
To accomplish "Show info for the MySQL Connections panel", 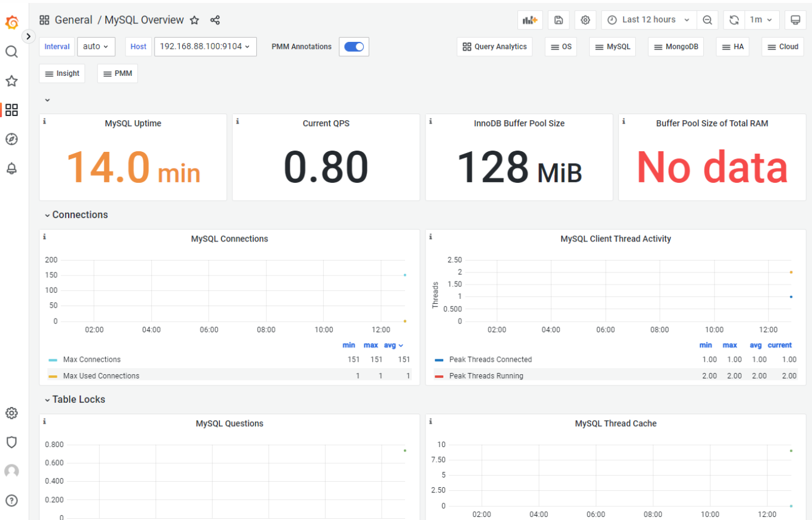I will click(x=45, y=237).
